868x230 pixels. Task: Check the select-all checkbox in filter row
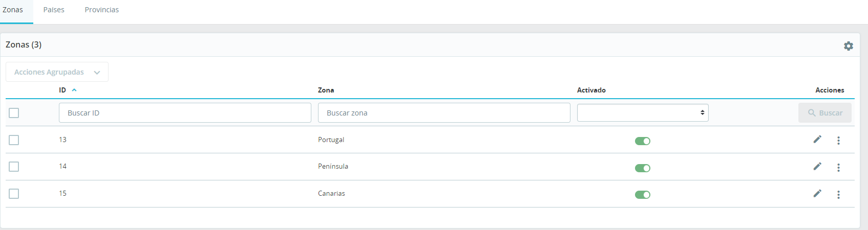click(14, 113)
